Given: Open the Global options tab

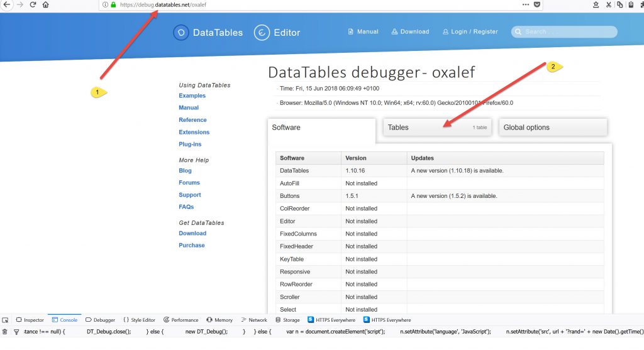Looking at the screenshot, I should point(553,128).
